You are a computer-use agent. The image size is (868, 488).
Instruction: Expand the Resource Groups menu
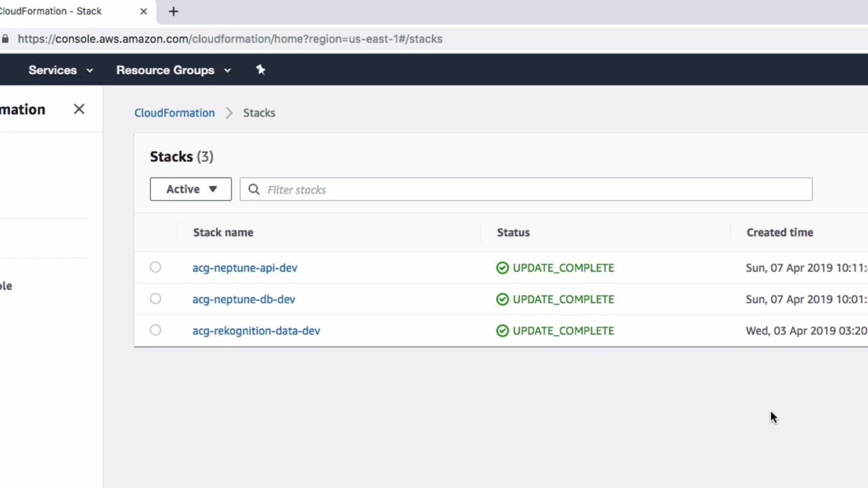click(173, 70)
